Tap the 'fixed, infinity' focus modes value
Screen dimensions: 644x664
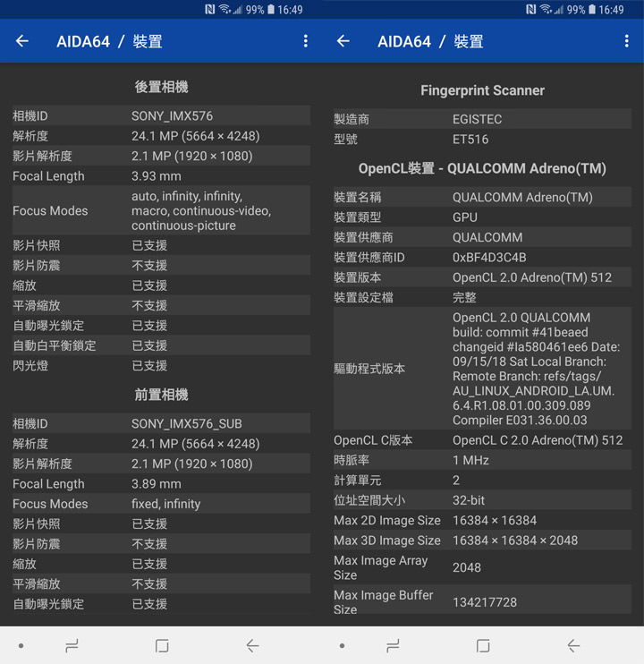(165, 504)
